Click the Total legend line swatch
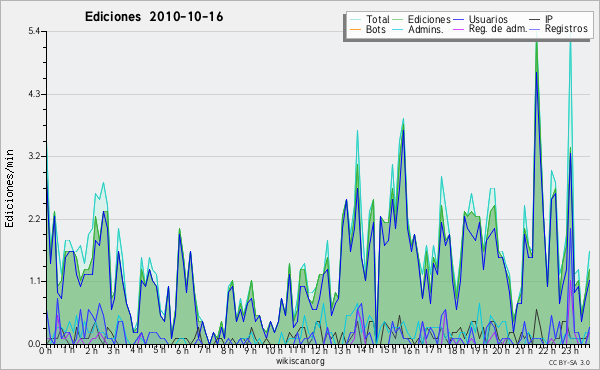600x370 pixels. click(355, 20)
